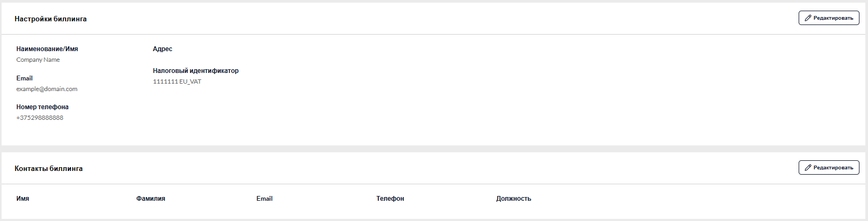Image resolution: width=868 pixels, height=221 pixels.
Task: Click the Email label in billing settings
Action: click(25, 78)
